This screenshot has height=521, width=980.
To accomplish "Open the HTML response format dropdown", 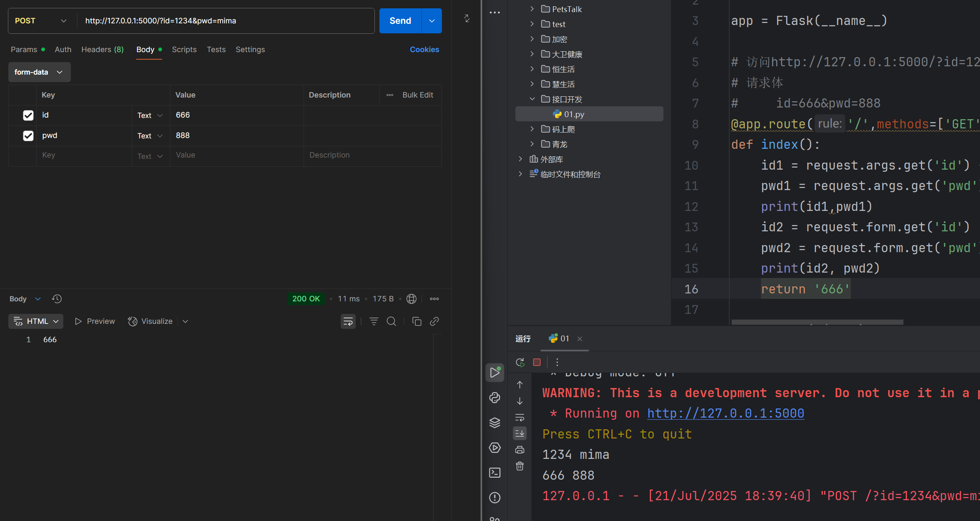I will point(36,321).
